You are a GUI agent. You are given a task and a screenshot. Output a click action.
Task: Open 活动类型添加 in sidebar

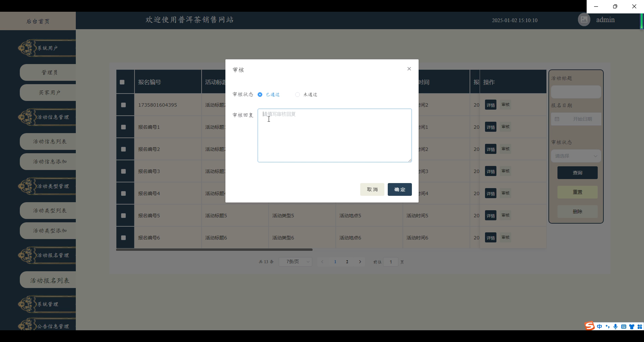tap(48, 231)
